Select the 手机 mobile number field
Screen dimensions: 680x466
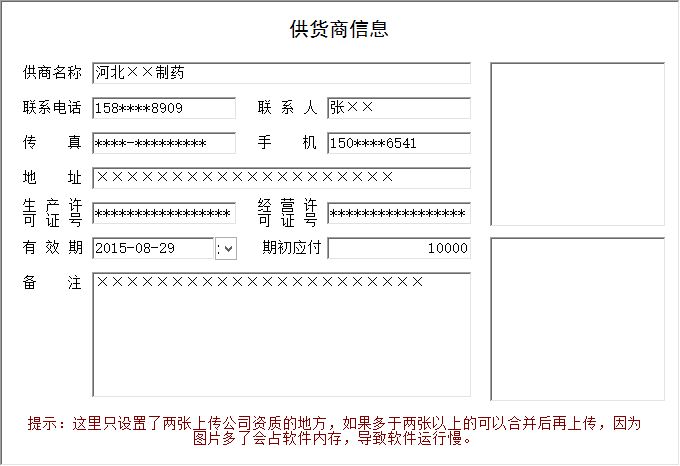(x=398, y=143)
